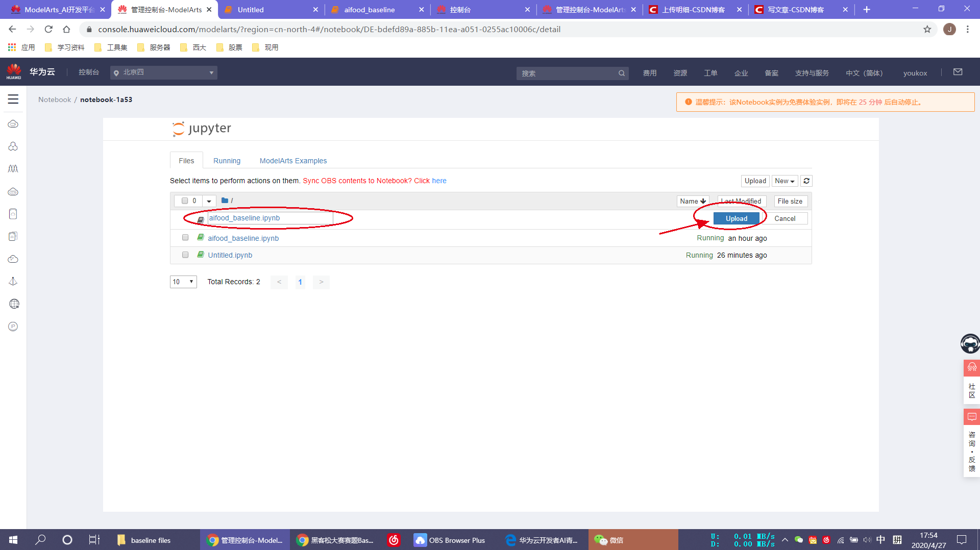Image resolution: width=980 pixels, height=550 pixels.
Task: Open Windows taskbar search
Action: [40, 540]
